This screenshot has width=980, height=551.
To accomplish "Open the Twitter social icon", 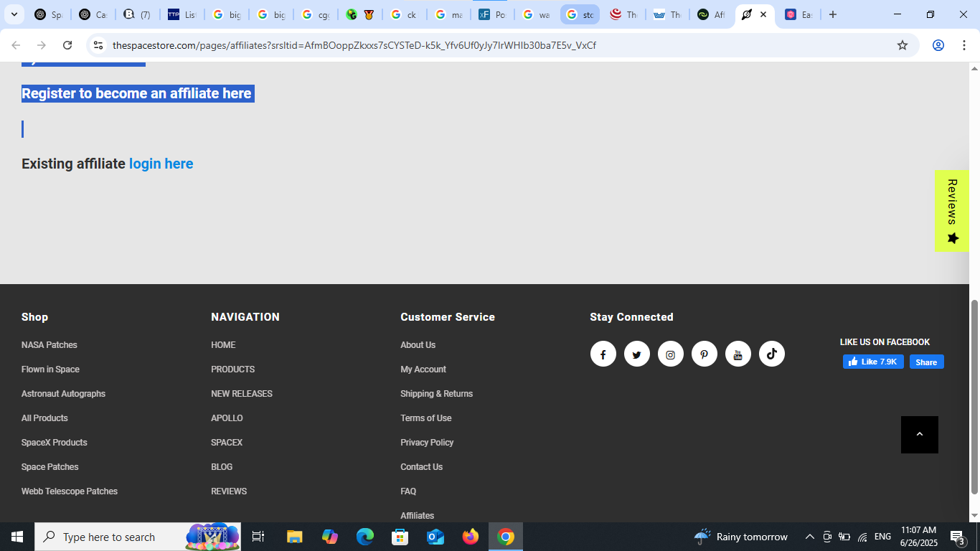I will 636,354.
